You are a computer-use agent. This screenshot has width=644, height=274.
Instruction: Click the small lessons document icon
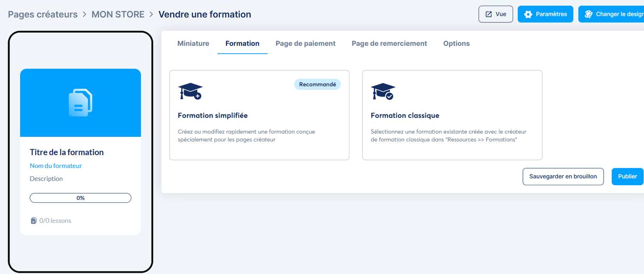[x=33, y=221]
